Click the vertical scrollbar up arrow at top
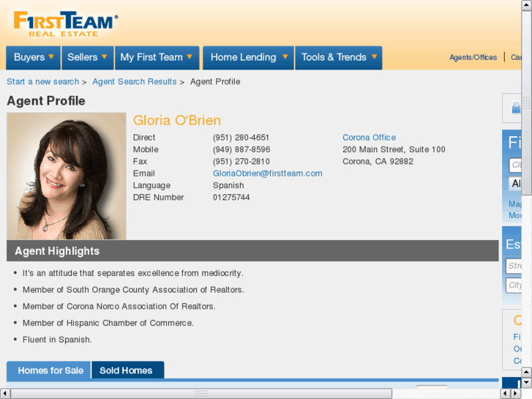 pos(526,5)
